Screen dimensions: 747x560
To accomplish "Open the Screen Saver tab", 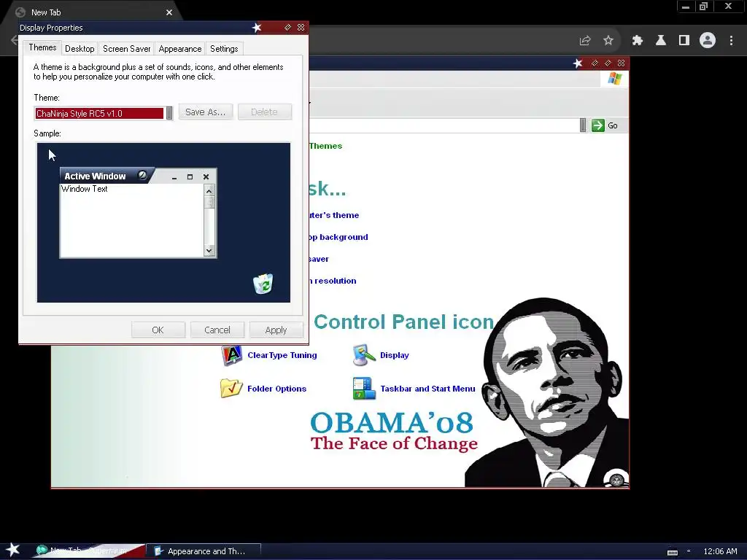I will point(127,49).
